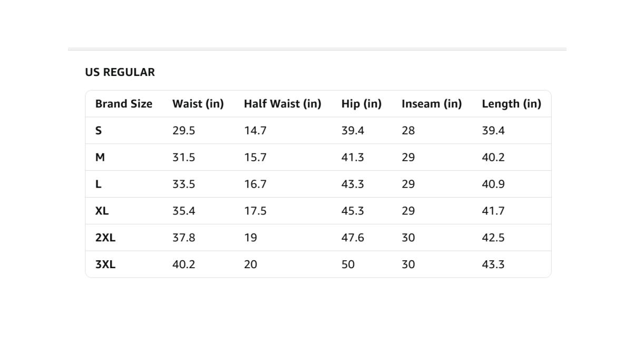Image resolution: width=644 pixels, height=363 pixels.
Task: Click the Half Waist (in) header
Action: pyautogui.click(x=282, y=104)
